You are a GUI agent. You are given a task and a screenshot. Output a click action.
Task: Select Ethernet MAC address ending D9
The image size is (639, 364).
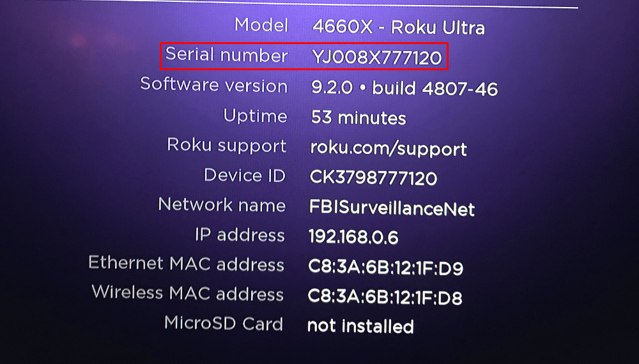[x=385, y=268]
